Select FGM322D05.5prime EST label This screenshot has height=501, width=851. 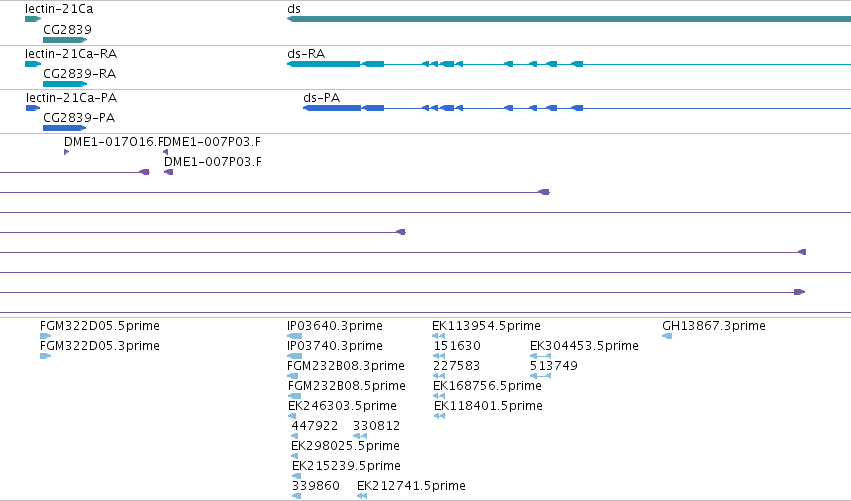coord(100,325)
